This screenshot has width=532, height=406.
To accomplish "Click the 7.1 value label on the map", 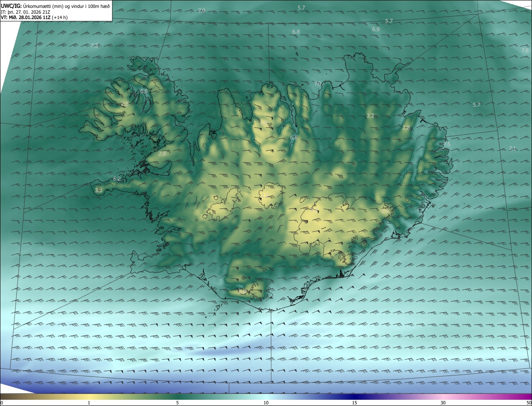I will point(512,148).
